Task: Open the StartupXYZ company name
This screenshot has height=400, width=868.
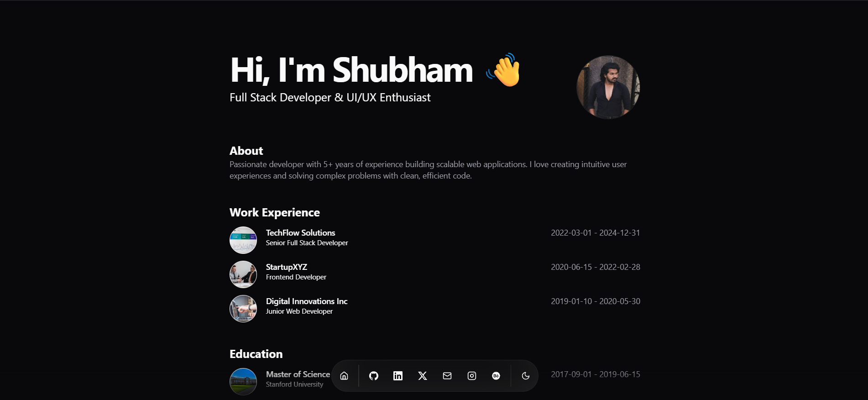Action: coord(287,267)
